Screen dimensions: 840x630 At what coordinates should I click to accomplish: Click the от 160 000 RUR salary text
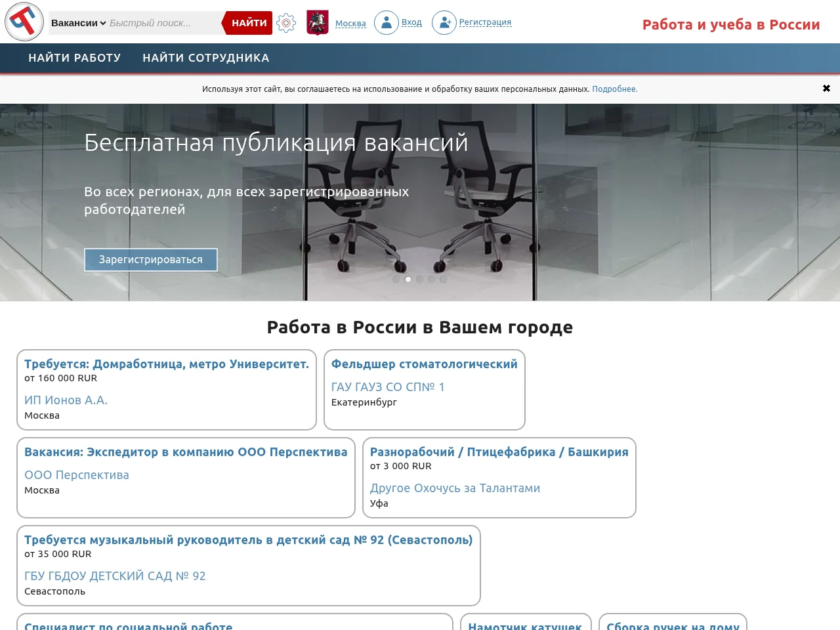[61, 378]
